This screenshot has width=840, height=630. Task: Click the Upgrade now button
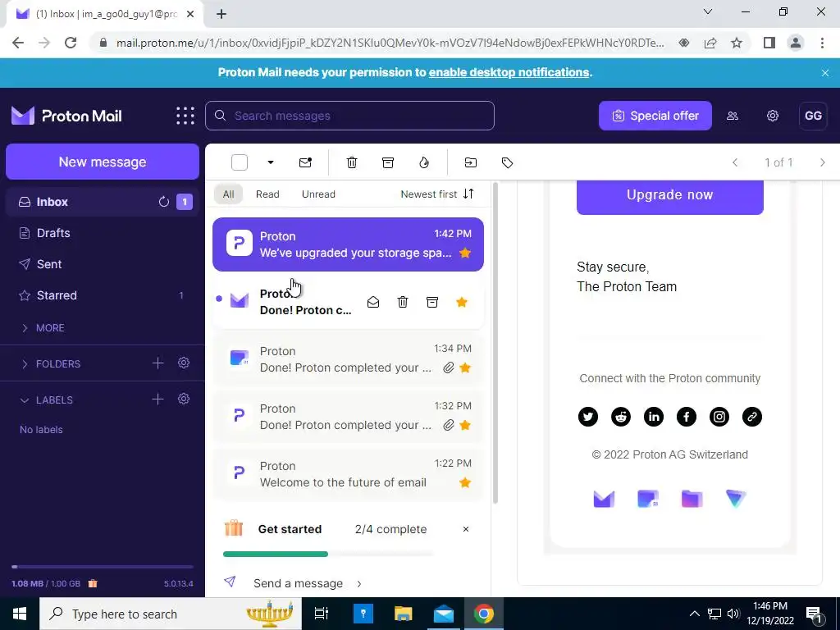click(x=669, y=195)
